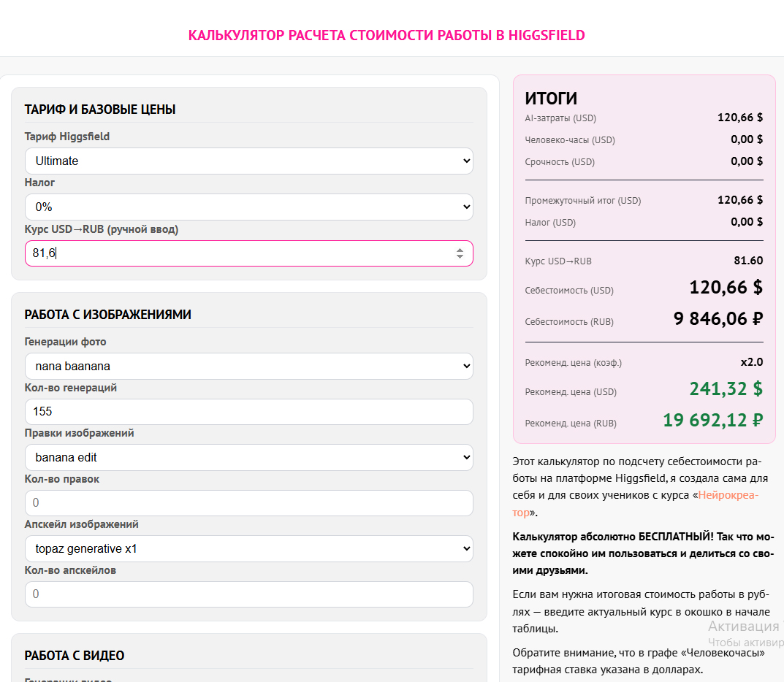Open the Тариф Higgsfield dropdown showing Ultimate

248,161
